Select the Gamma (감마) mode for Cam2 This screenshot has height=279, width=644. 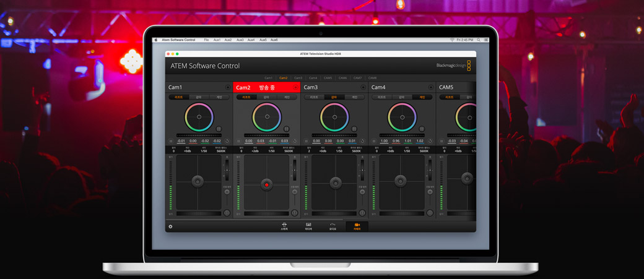[x=266, y=97]
